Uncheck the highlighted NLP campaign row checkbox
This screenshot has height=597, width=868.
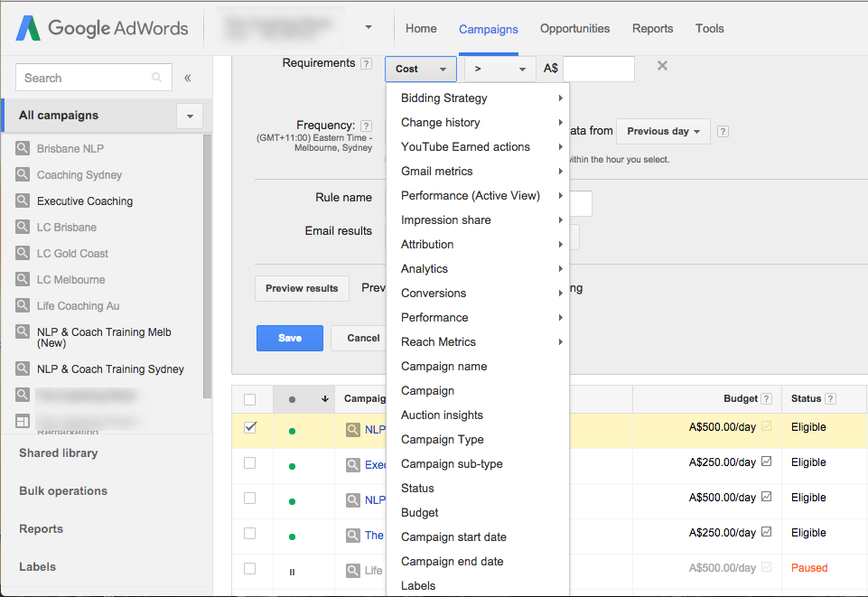click(250, 427)
